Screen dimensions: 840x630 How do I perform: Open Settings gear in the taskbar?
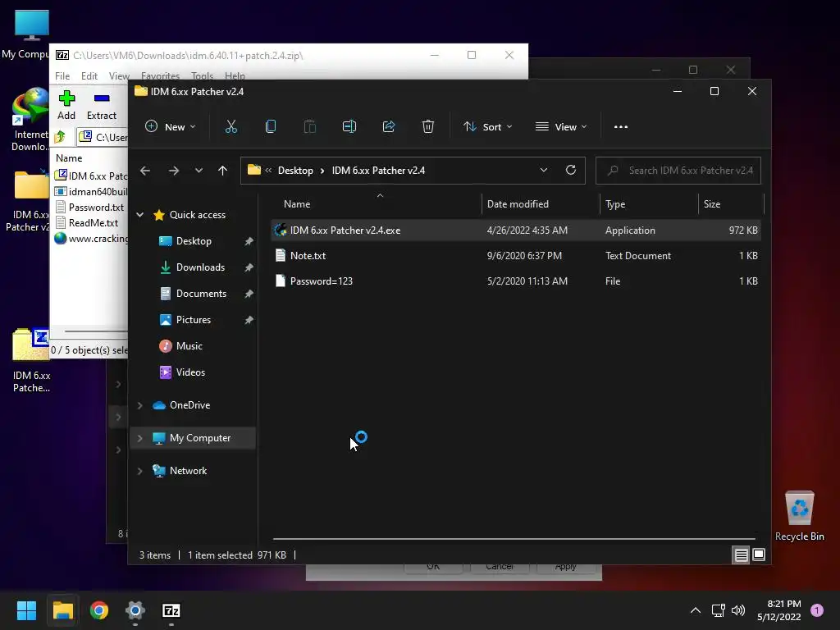pos(135,610)
